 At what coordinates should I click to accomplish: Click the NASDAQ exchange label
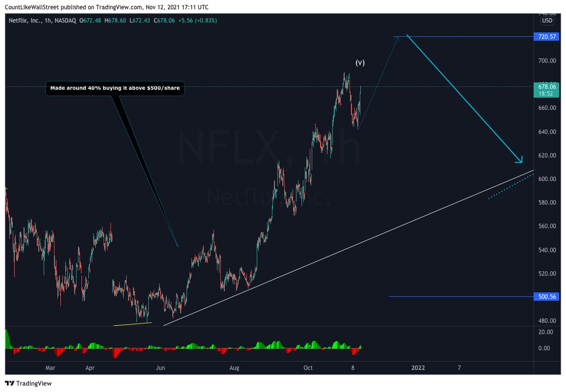65,21
